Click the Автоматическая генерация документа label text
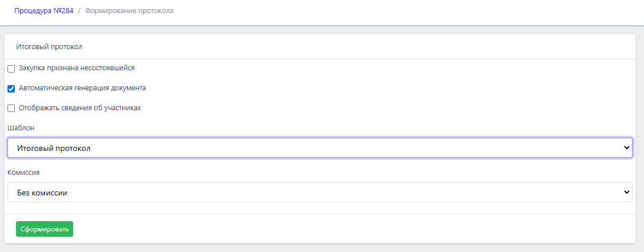Viewport: 644px width, 252px height. [x=82, y=88]
